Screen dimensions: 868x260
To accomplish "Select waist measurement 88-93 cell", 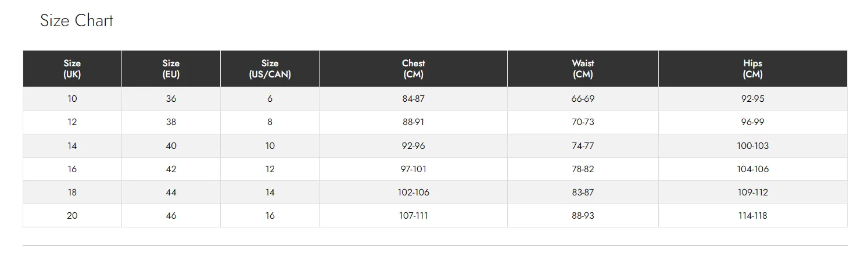I will pos(583,215).
